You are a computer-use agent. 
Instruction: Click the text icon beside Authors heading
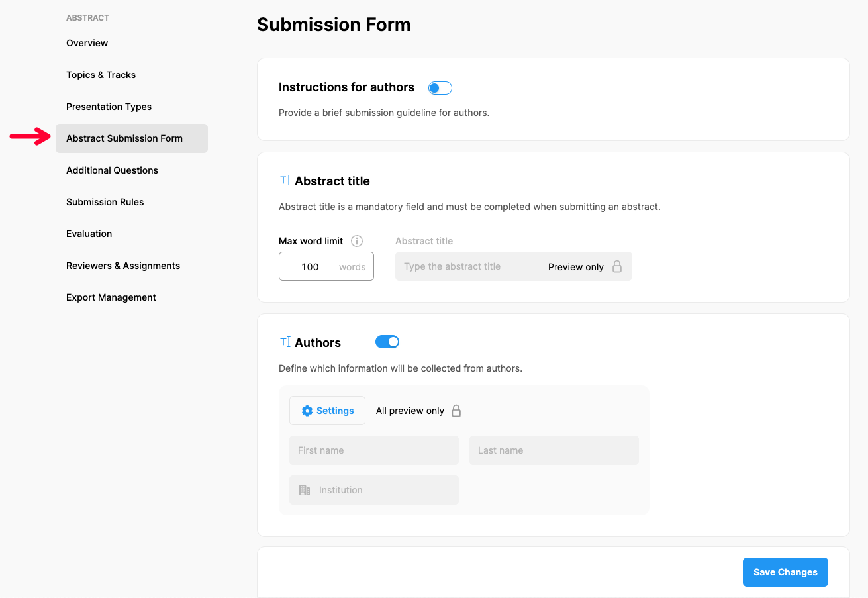(285, 342)
